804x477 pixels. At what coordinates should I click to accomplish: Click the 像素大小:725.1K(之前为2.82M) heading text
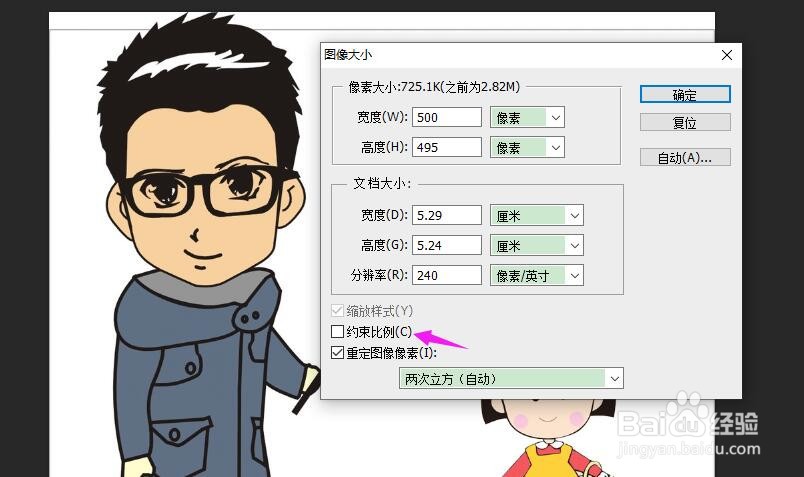pos(434,87)
